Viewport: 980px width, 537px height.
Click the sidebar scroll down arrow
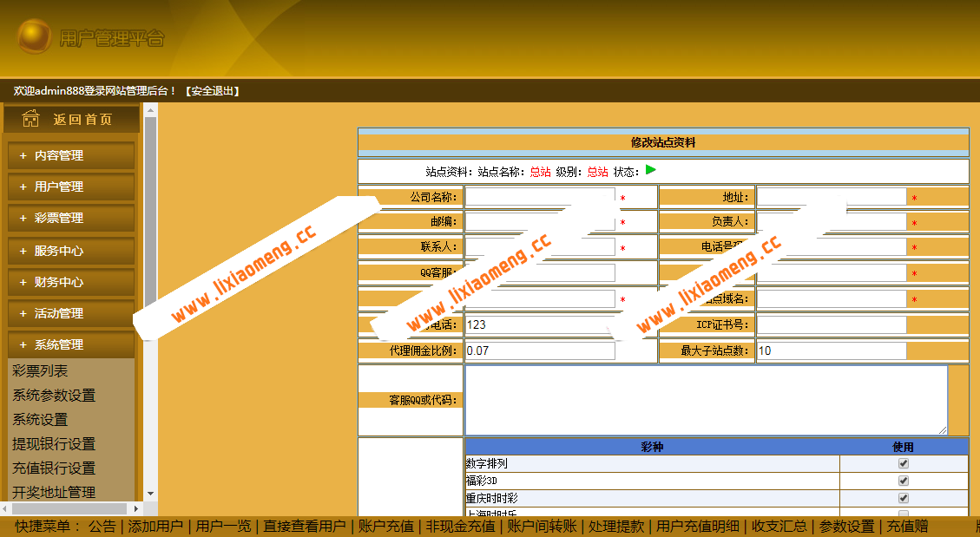pos(150,493)
